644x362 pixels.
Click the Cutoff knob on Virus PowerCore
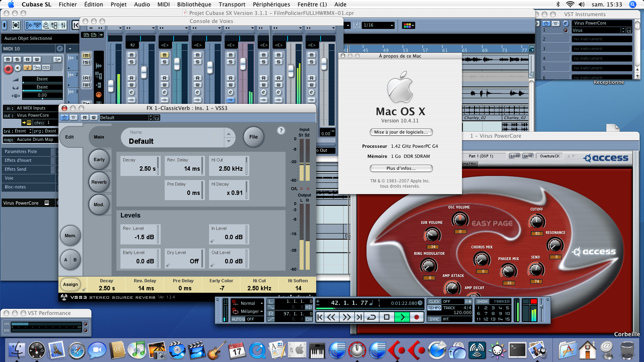pos(536,221)
